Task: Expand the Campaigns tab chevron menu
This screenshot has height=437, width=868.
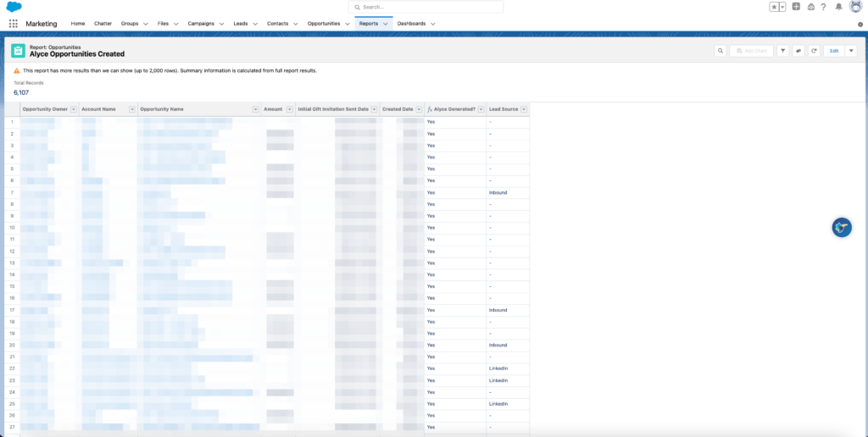Action: coord(221,25)
